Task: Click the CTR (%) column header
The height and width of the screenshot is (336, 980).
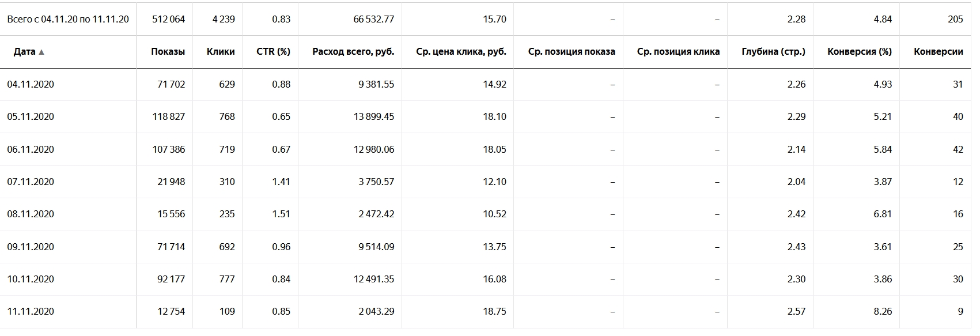Action: (x=273, y=51)
